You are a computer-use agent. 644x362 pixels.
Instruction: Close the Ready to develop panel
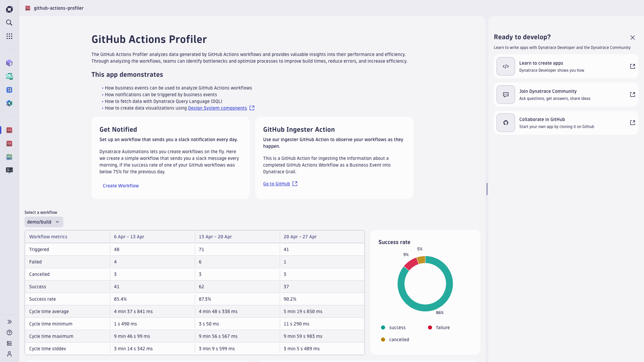633,38
